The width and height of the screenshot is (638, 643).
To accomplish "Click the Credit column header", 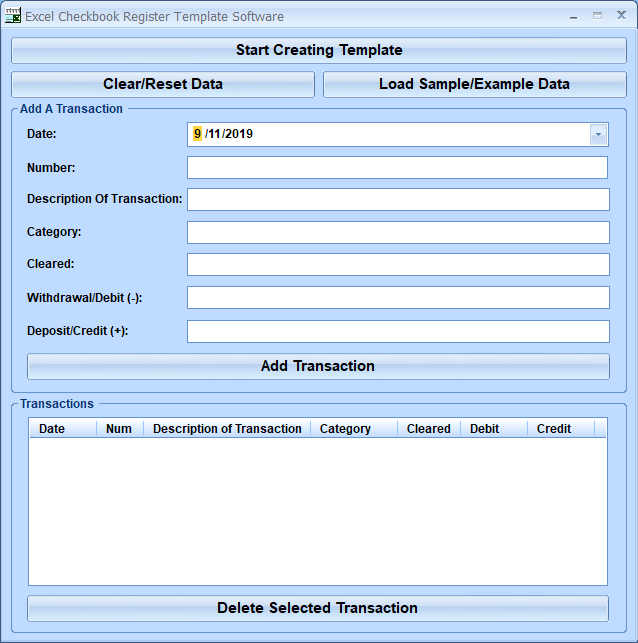I will pyautogui.click(x=561, y=429).
